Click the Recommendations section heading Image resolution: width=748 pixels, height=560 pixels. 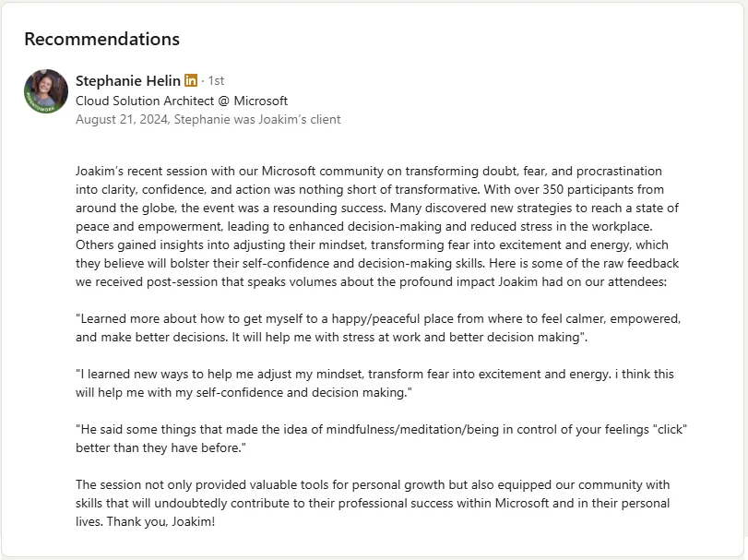tap(102, 39)
